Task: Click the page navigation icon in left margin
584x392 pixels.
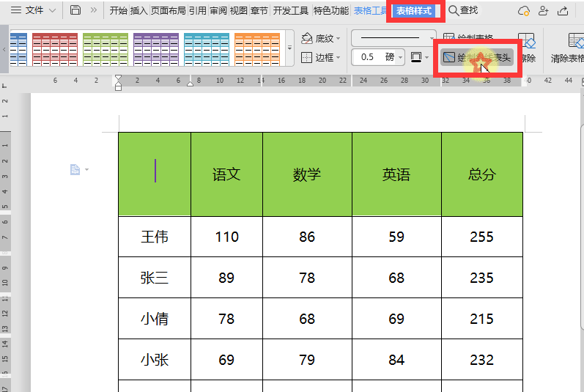Action: pyautogui.click(x=75, y=170)
